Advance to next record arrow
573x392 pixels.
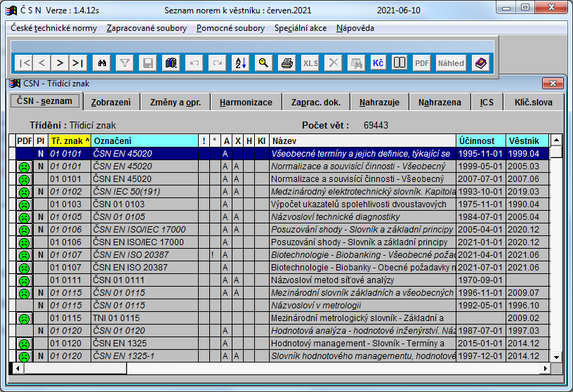coord(60,63)
